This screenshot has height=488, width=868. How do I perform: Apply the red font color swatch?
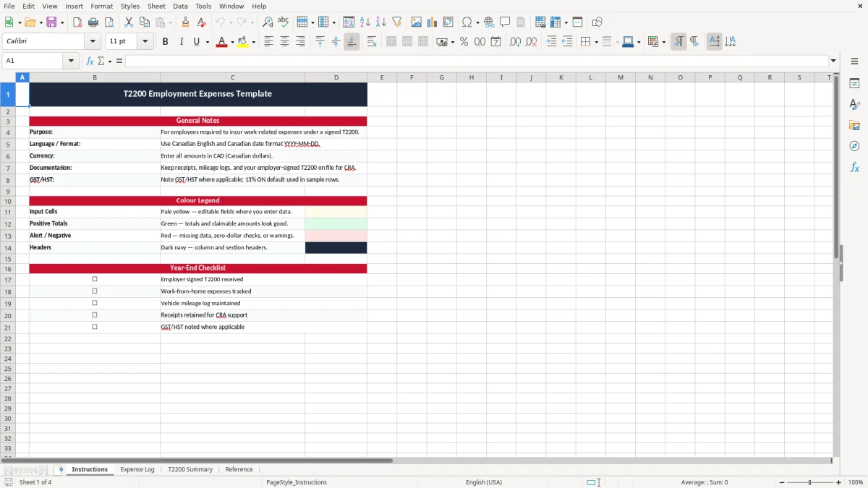221,42
